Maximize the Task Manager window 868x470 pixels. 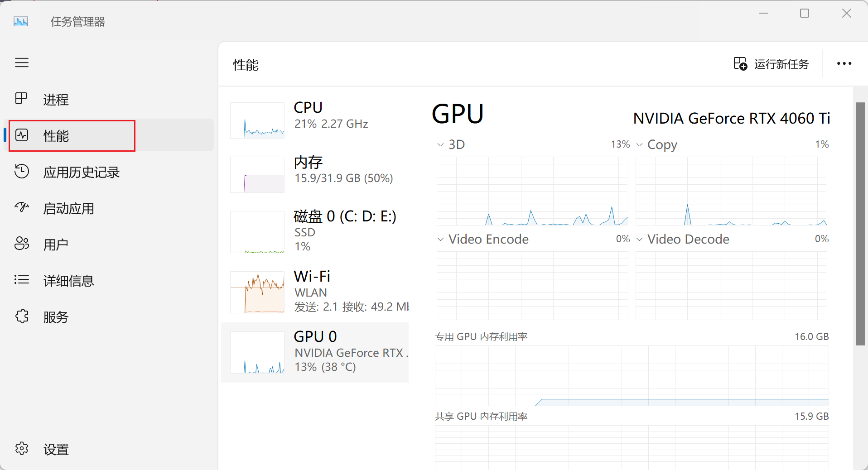(x=805, y=13)
